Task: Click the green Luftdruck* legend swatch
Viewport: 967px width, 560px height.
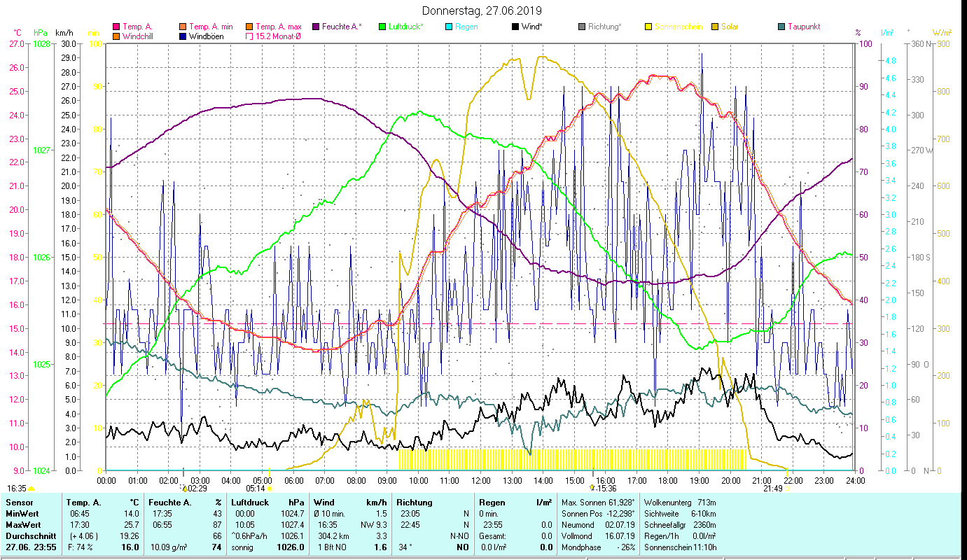Action: 382,27
